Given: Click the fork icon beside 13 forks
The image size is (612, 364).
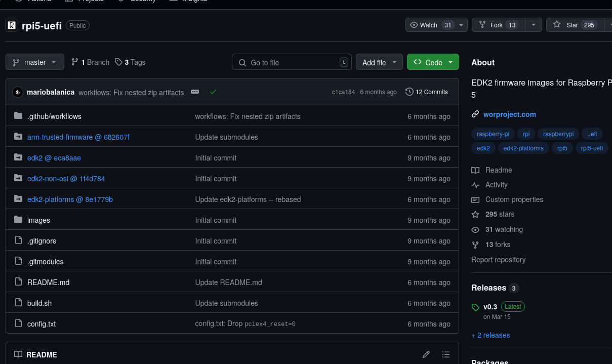Looking at the screenshot, I should tap(475, 245).
